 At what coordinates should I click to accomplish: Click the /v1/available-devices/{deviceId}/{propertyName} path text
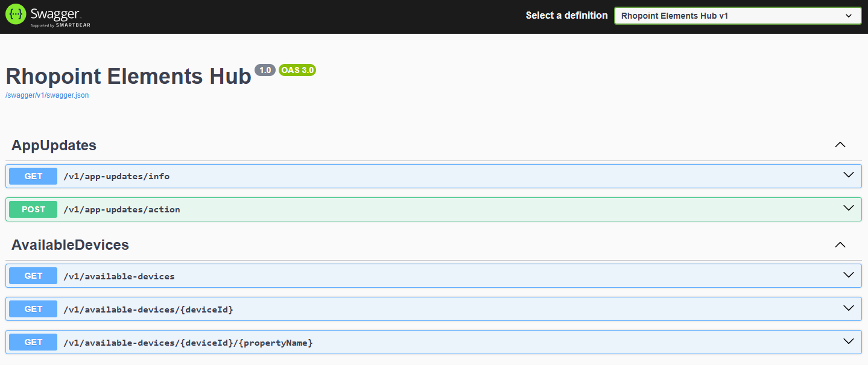pyautogui.click(x=188, y=343)
